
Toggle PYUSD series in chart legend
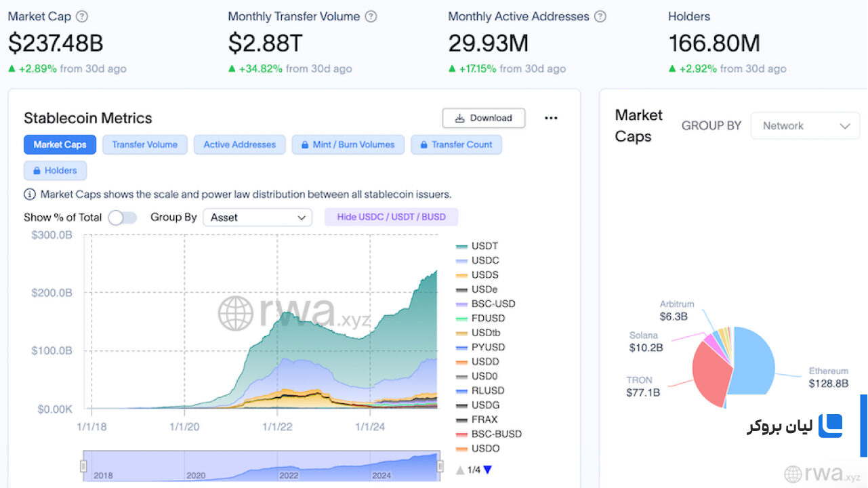coord(480,347)
